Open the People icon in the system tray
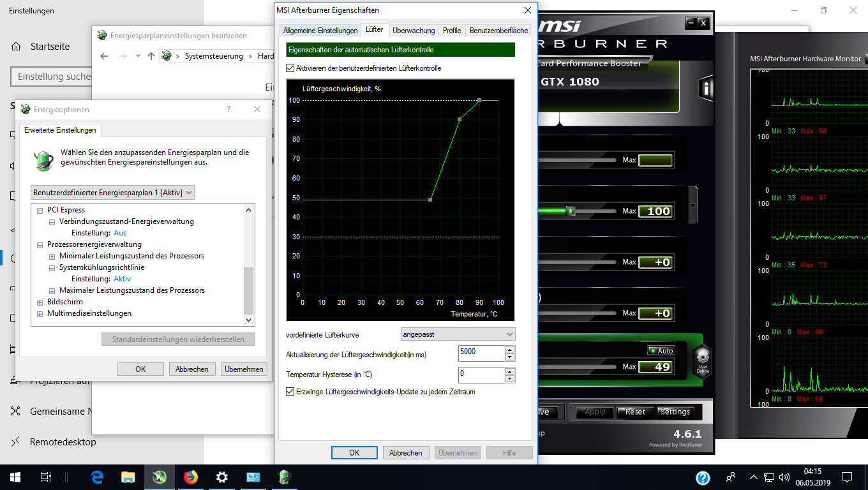Image resolution: width=868 pixels, height=490 pixels. point(731,477)
